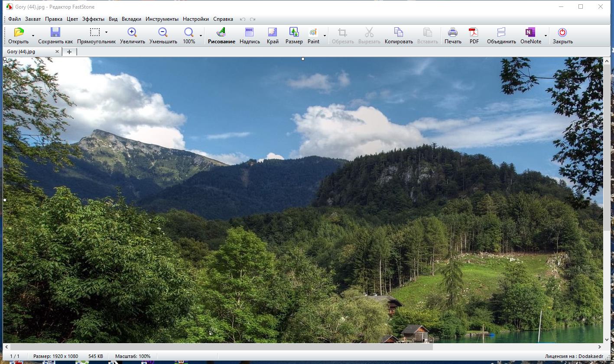Zoom in with the Увеличить magnifier
Screen dimensions: 614x364
132,33
